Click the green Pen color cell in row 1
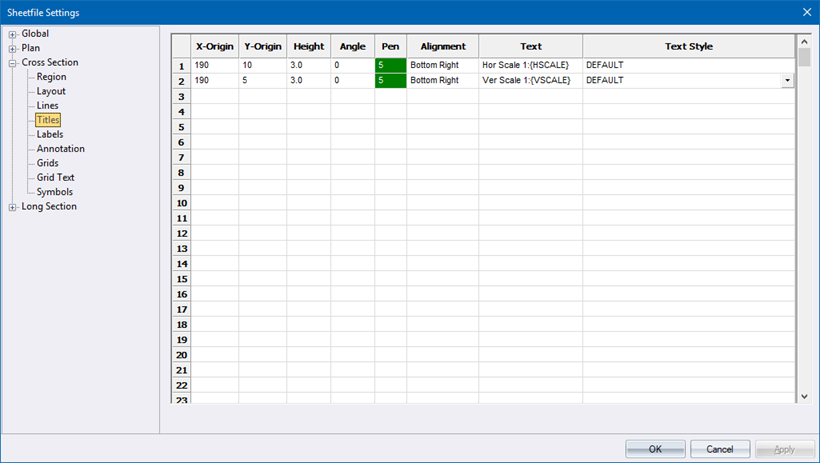The width and height of the screenshot is (820, 463). point(390,65)
